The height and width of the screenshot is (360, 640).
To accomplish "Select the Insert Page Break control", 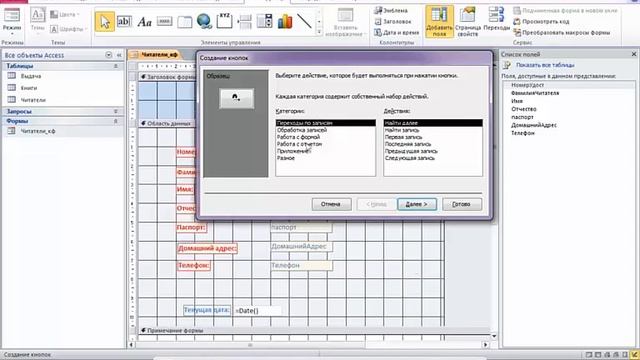I will (244, 21).
